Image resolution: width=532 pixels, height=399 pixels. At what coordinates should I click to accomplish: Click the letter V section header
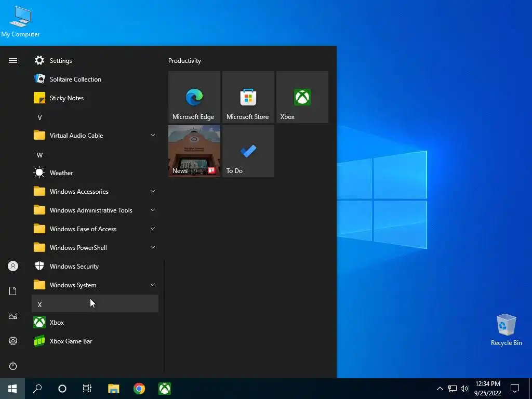(95, 118)
